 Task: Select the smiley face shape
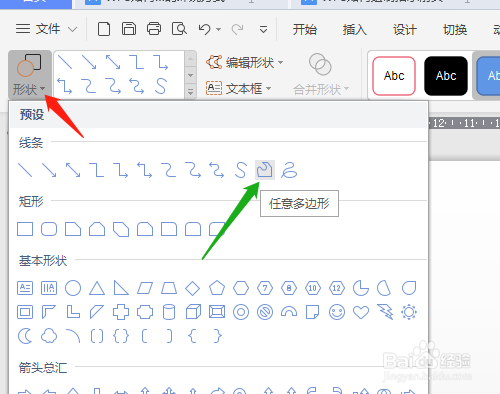[x=337, y=312]
